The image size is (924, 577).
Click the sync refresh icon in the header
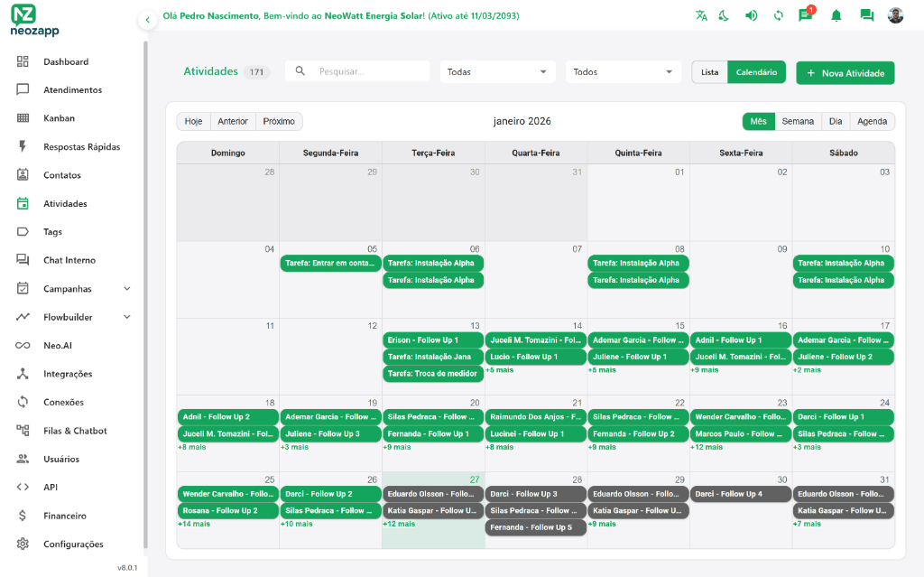pyautogui.click(x=777, y=15)
